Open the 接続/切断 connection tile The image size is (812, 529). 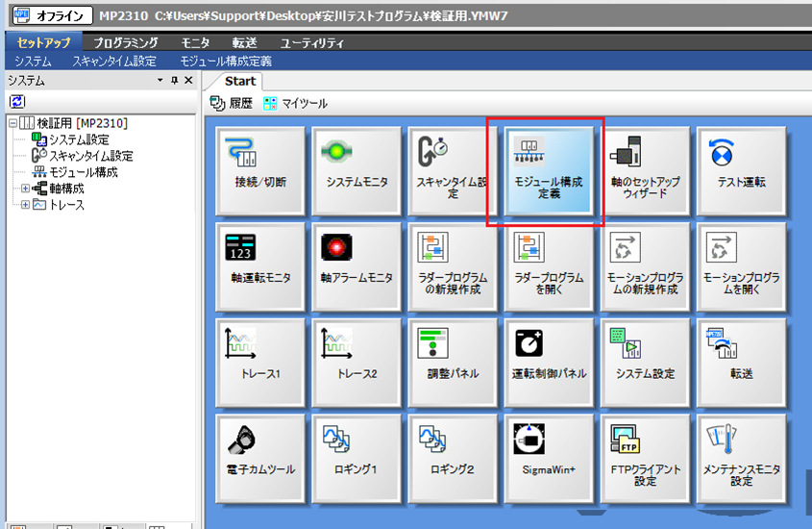259,170
